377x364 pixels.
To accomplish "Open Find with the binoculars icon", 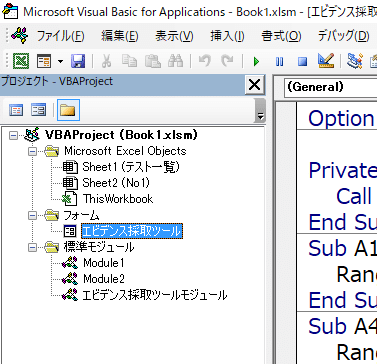I will tap(176, 61).
